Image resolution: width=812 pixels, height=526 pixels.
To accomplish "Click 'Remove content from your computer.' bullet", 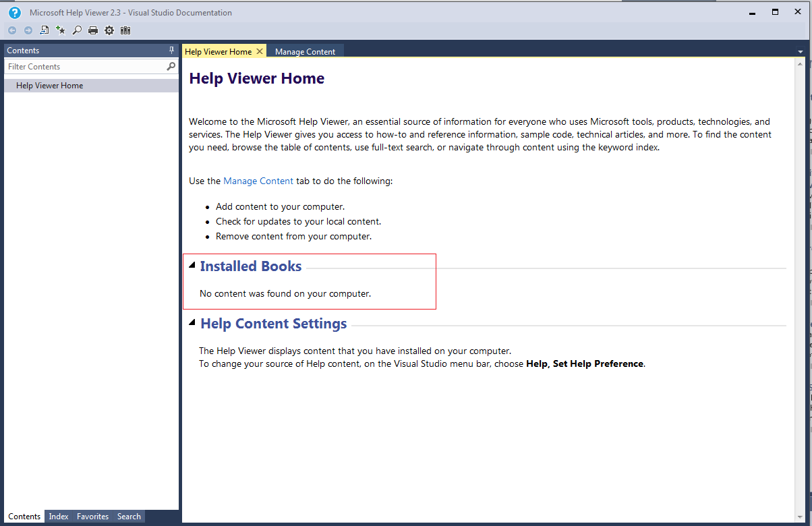I will tap(293, 236).
